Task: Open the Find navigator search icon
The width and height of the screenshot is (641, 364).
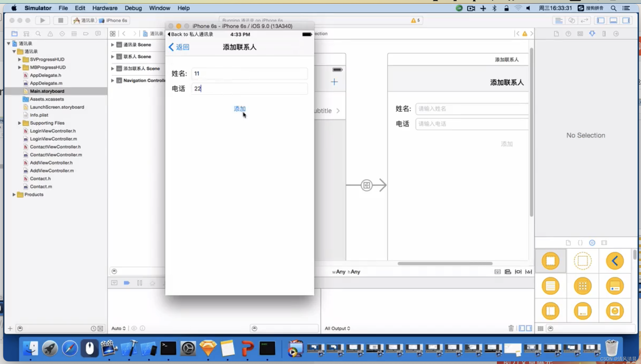Action: tap(38, 34)
